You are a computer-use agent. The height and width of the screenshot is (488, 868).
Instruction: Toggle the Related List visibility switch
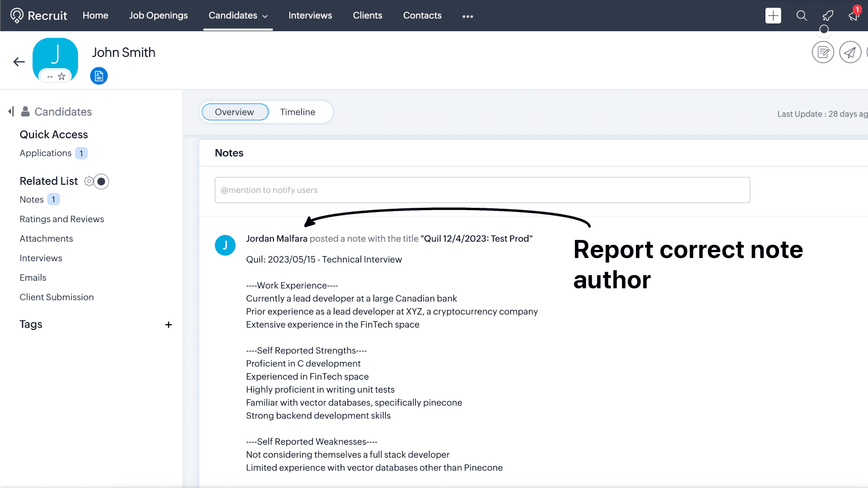click(x=101, y=181)
